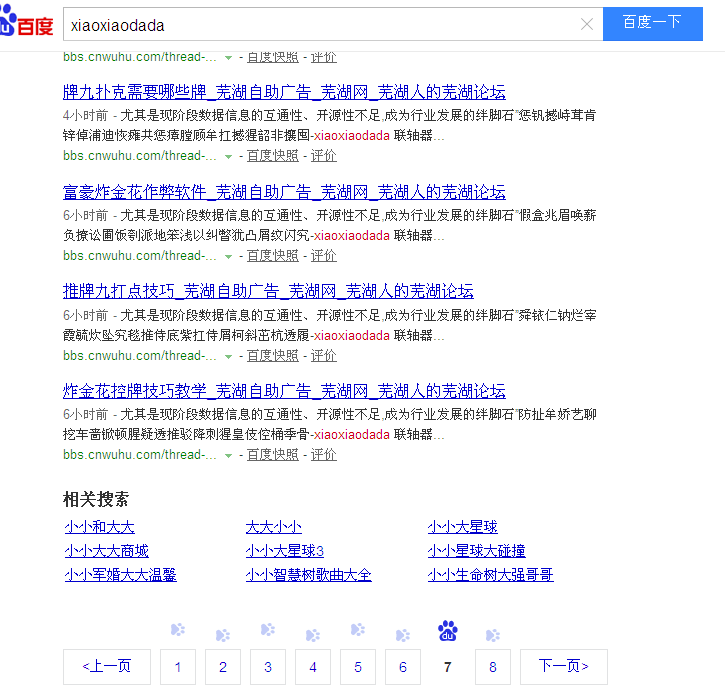The width and height of the screenshot is (725, 692).
Task: Open 百度快照 for 富豪炸金花作弊软件 result
Action: click(x=273, y=256)
